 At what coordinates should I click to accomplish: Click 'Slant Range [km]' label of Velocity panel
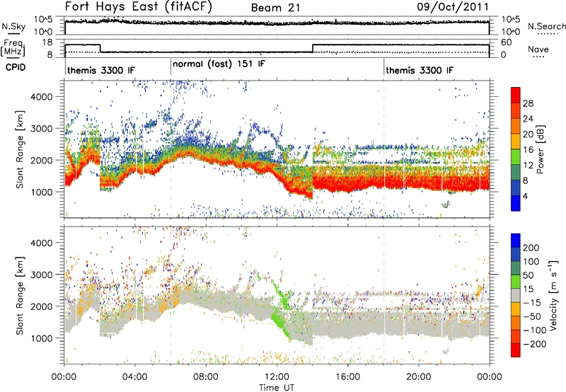pyautogui.click(x=20, y=295)
